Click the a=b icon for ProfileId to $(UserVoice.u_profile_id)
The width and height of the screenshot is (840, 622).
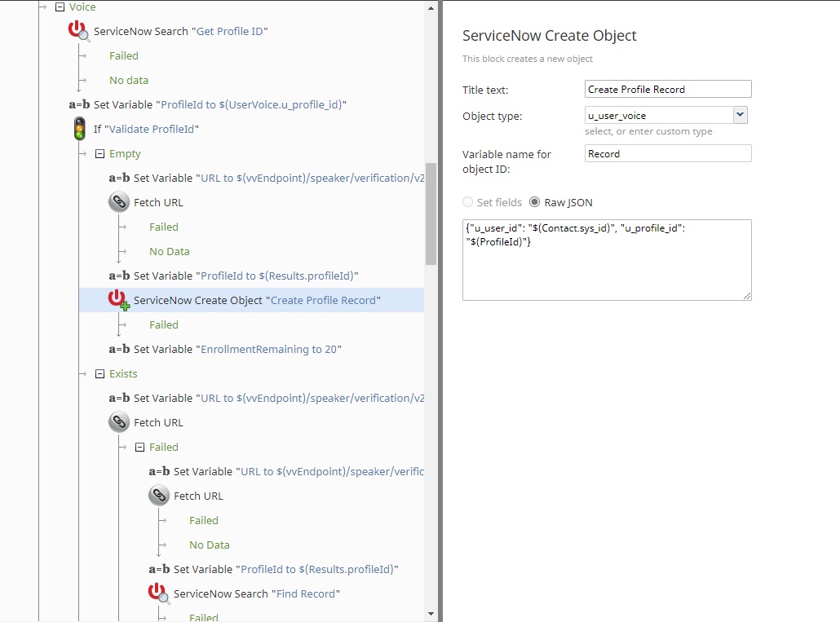(x=79, y=104)
